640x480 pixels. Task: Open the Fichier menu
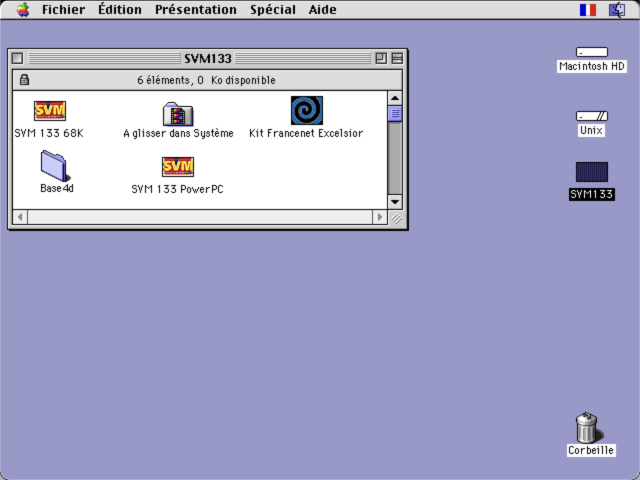64,9
